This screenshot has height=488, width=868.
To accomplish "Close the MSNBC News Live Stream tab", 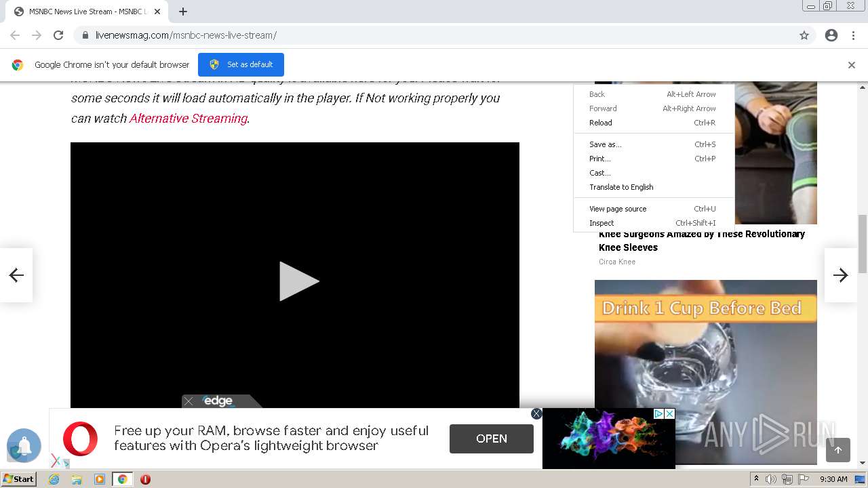I will (x=157, y=12).
